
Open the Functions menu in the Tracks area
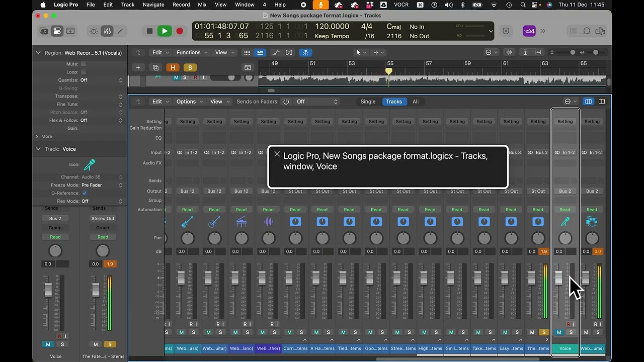point(191,52)
